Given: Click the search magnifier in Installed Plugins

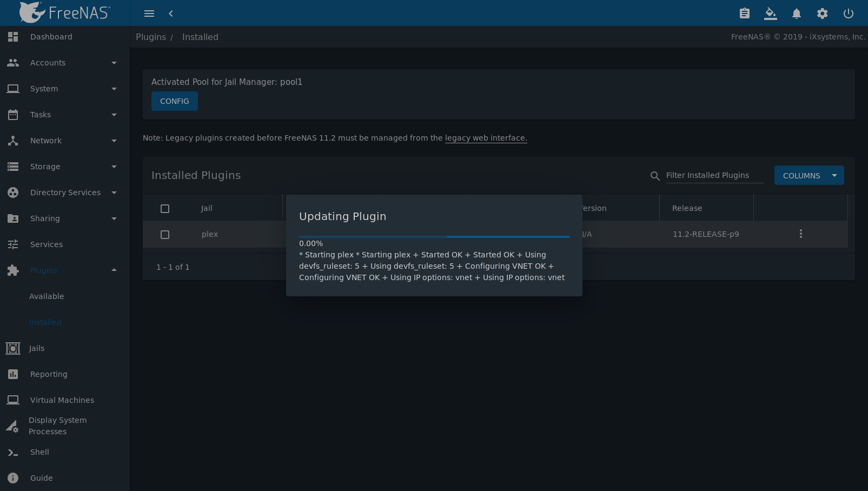Looking at the screenshot, I should pos(655,176).
